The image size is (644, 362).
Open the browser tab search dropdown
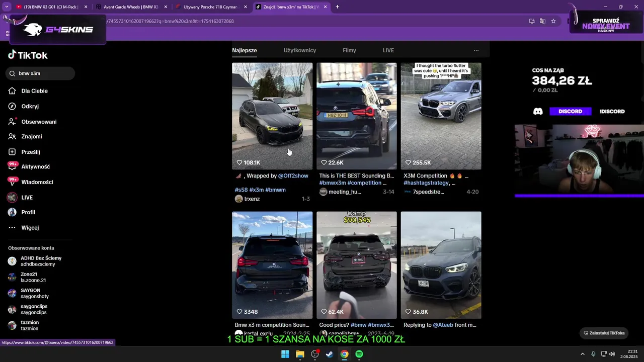pyautogui.click(x=6, y=7)
